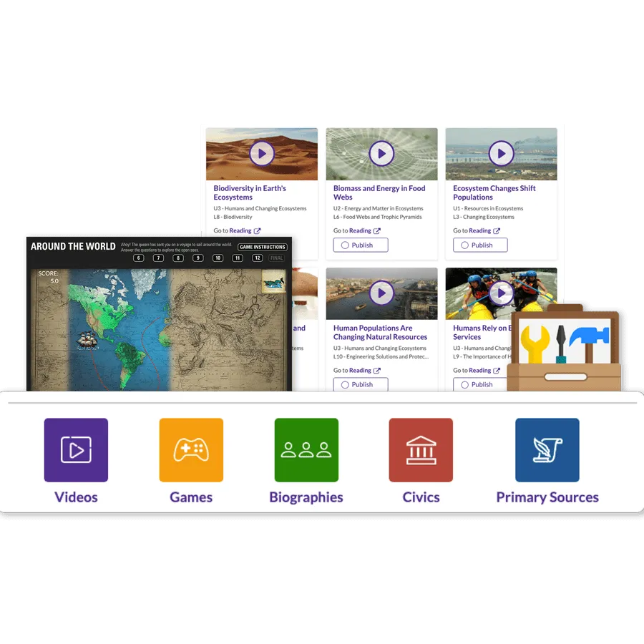The width and height of the screenshot is (644, 644).
Task: Play the Human Populations Are Changing video
Action: pos(381,293)
